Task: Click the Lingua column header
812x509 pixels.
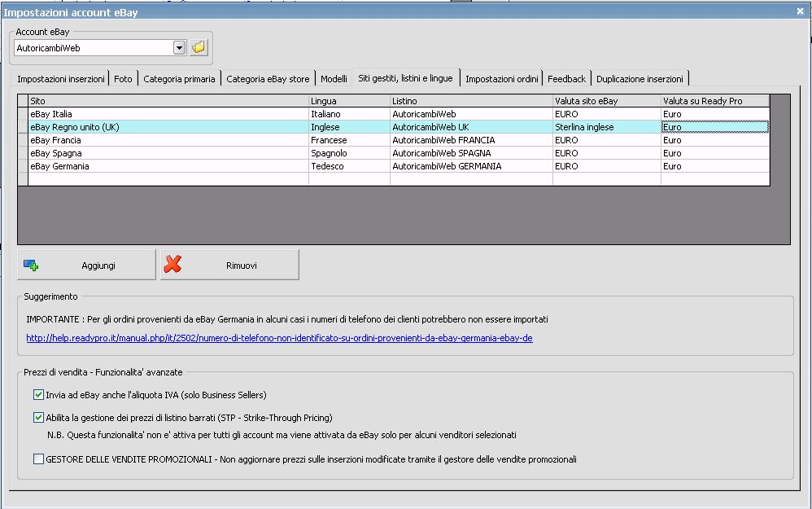Action: coord(350,101)
